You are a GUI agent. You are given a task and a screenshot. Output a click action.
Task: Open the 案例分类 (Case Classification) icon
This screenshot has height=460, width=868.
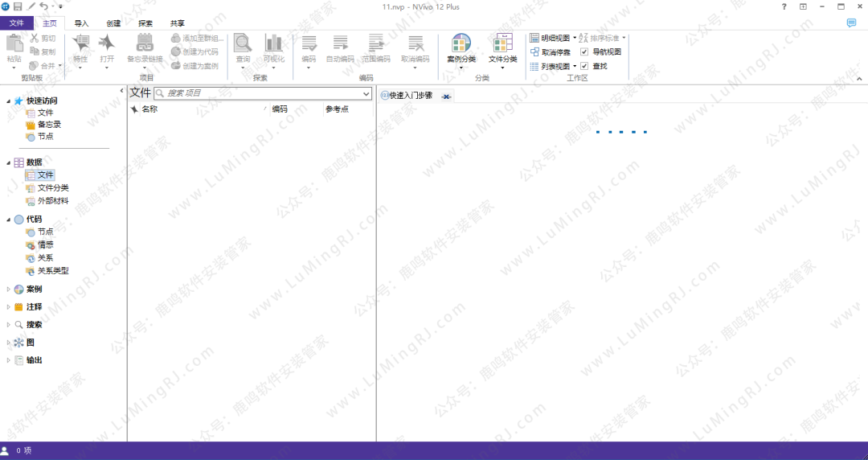tap(461, 43)
